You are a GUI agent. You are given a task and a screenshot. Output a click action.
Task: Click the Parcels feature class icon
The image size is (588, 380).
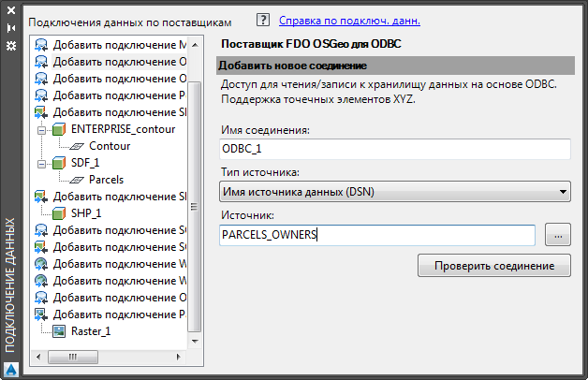click(77, 180)
